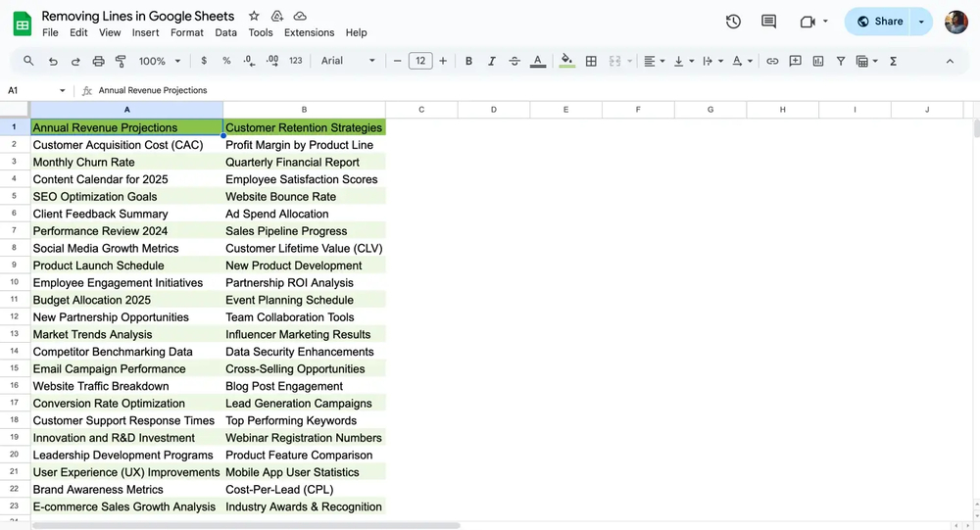Open the Arial font dropdown
The width and height of the screenshot is (980, 530).
348,61
